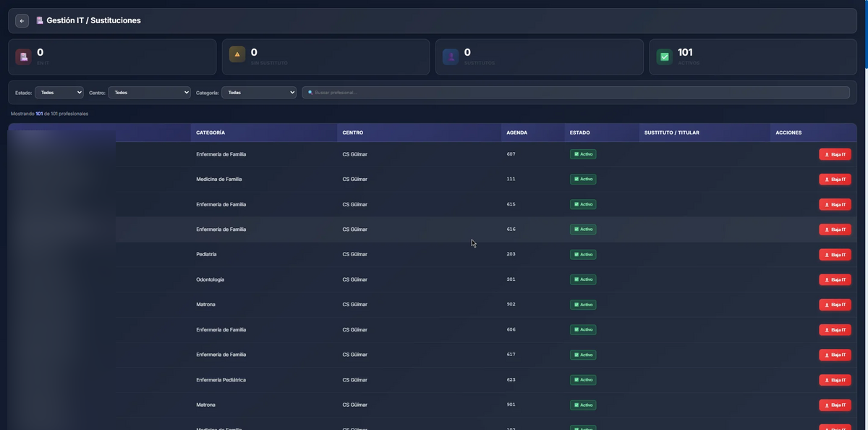The height and width of the screenshot is (430, 868).
Task: Click the 'En IT' stat card icon
Action: click(23, 56)
